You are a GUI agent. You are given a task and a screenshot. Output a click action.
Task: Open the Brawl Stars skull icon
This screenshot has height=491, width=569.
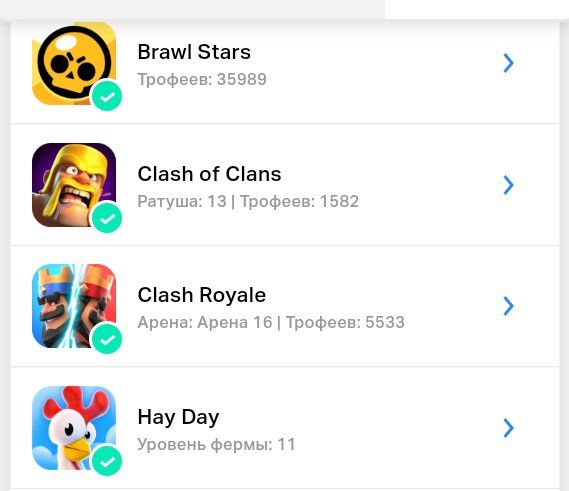pyautogui.click(x=74, y=64)
